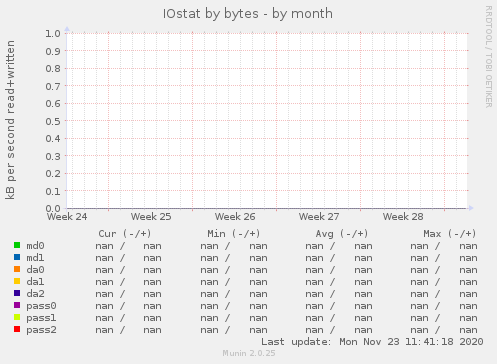Click the 0.5 y-axis value
Screen dimensions: 497x364
point(53,121)
